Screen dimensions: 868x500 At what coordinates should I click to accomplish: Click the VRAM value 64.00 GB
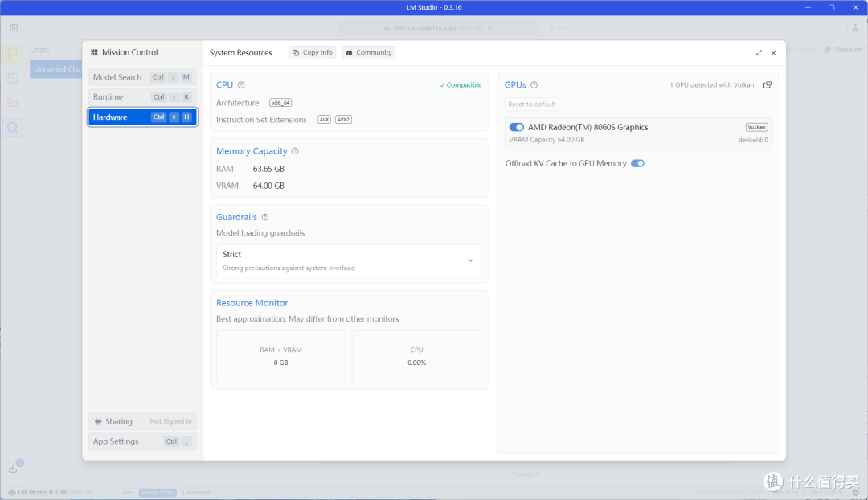point(268,186)
